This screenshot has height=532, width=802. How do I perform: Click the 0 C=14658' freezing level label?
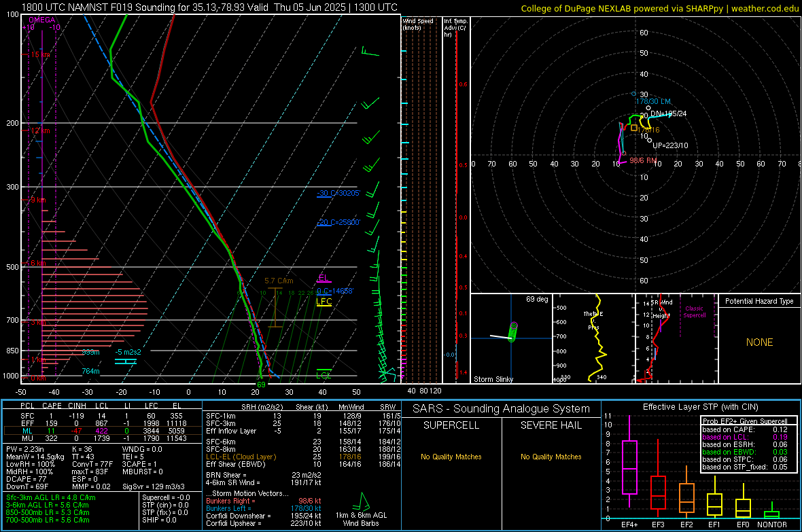click(x=334, y=291)
